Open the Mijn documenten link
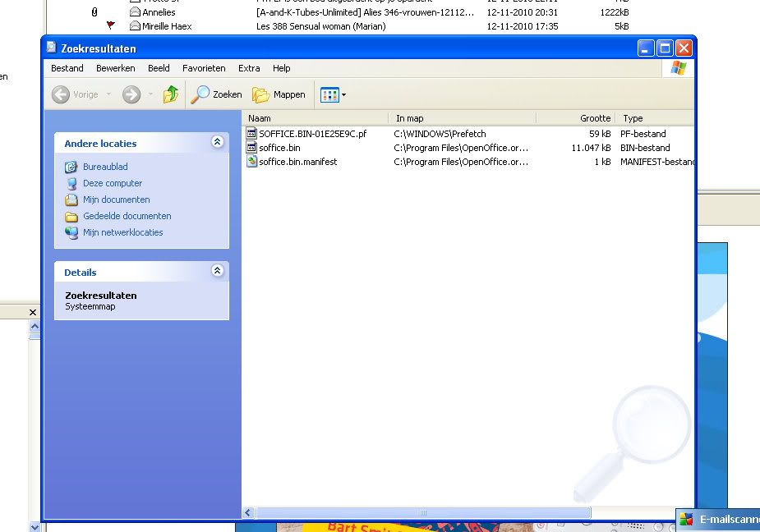Image resolution: width=760 pixels, height=532 pixels. pyautogui.click(x=117, y=199)
